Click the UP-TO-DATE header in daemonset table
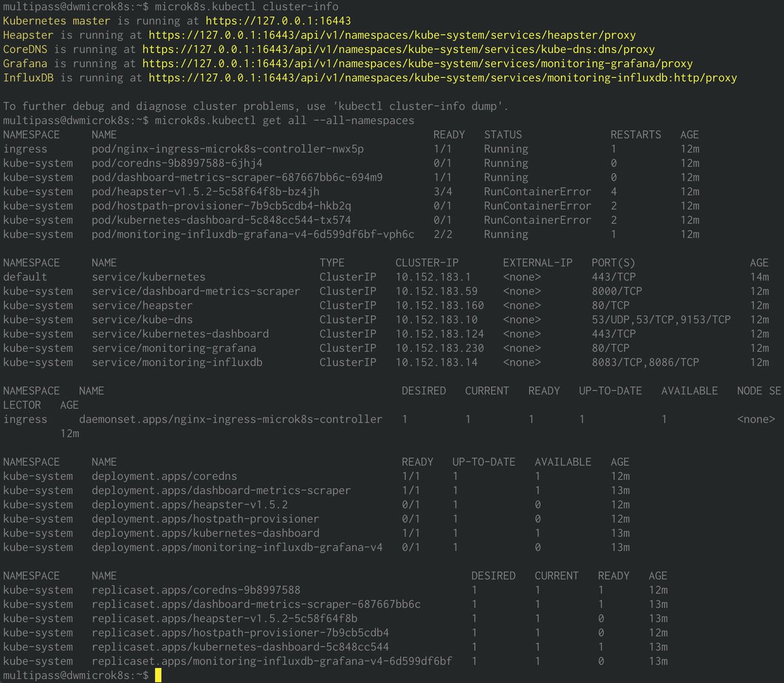The image size is (784, 683). (x=610, y=391)
